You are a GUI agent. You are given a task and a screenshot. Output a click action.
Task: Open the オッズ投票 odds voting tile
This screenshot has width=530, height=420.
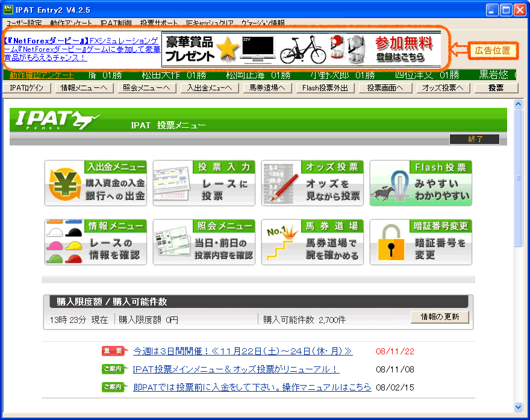tap(312, 183)
